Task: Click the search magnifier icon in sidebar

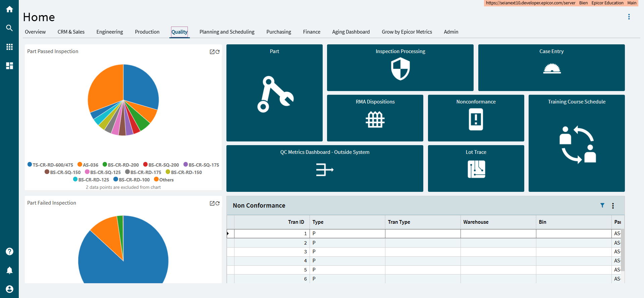Action: 9,28
